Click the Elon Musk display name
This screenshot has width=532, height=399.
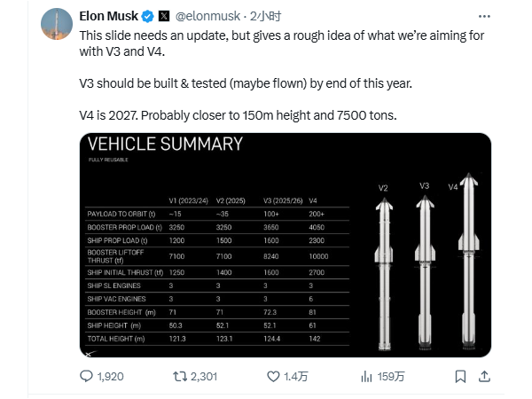108,16
